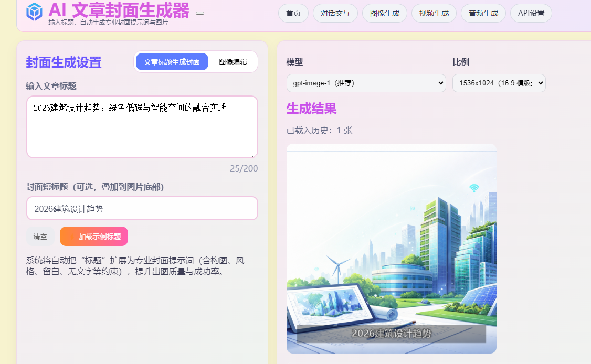Switch to 图像编辑 mode
Viewport: 591px width, 364px height.
coord(233,62)
